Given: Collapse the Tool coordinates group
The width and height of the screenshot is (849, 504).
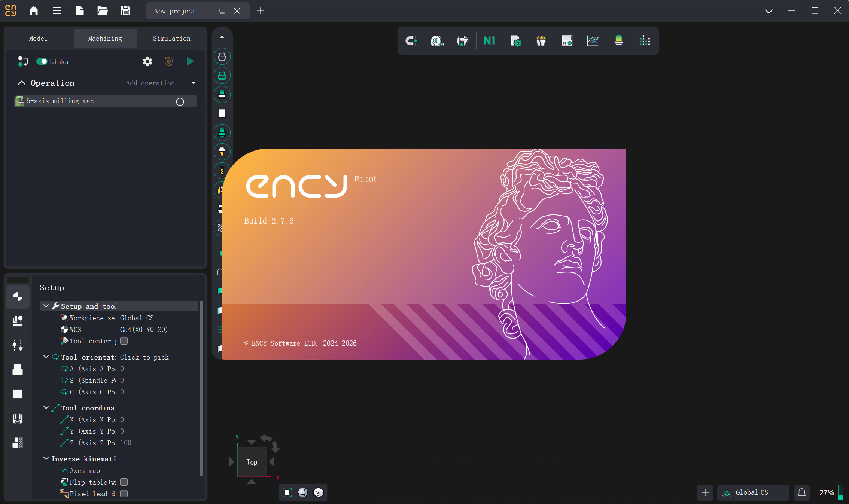Looking at the screenshot, I should (x=46, y=408).
